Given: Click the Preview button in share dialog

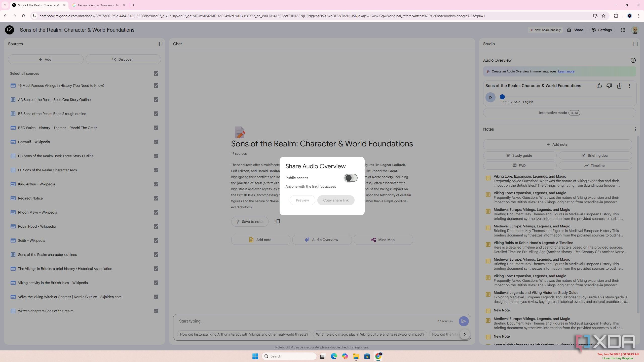Looking at the screenshot, I should [302, 200].
